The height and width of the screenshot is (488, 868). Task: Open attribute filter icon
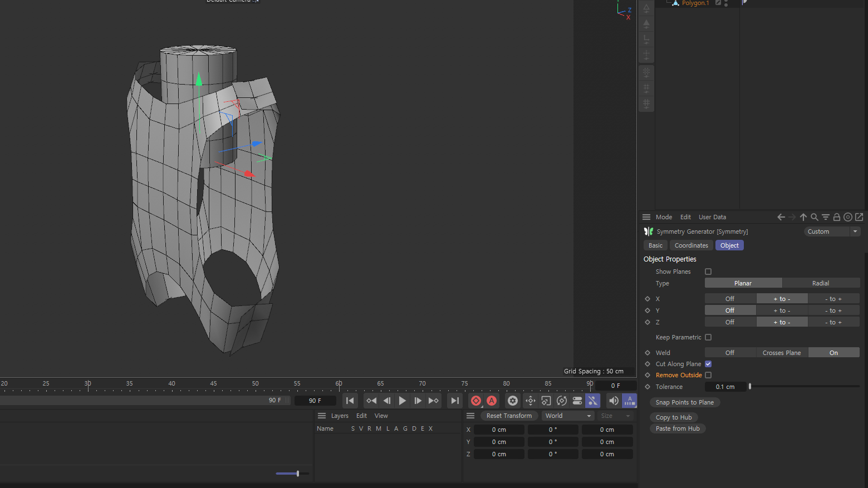coord(826,217)
